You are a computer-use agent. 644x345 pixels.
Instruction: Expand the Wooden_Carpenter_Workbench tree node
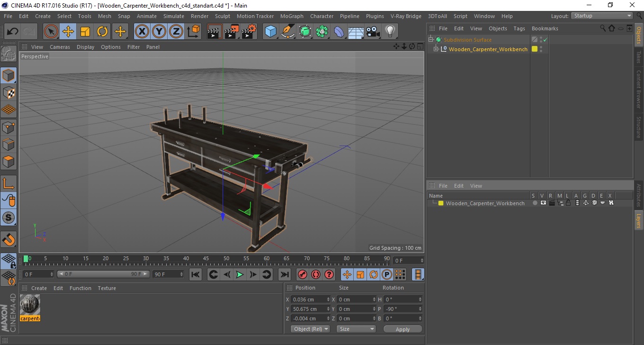pyautogui.click(x=436, y=49)
